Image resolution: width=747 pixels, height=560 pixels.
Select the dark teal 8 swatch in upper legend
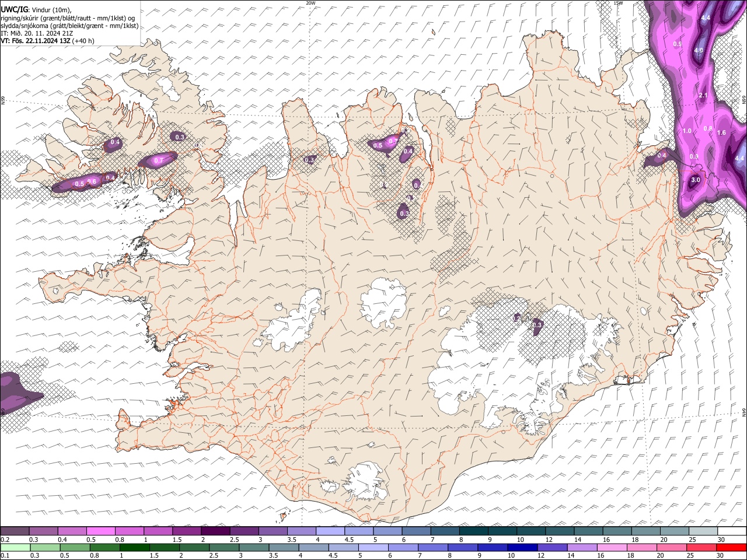point(473,531)
